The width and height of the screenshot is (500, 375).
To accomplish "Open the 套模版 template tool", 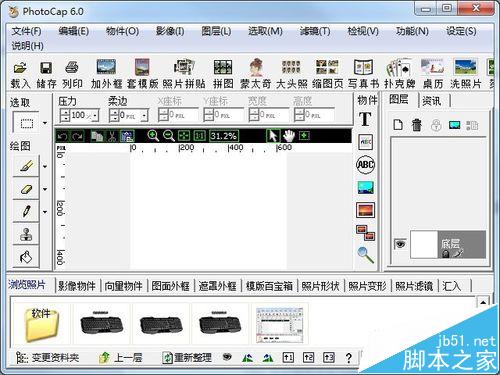I will tap(142, 67).
